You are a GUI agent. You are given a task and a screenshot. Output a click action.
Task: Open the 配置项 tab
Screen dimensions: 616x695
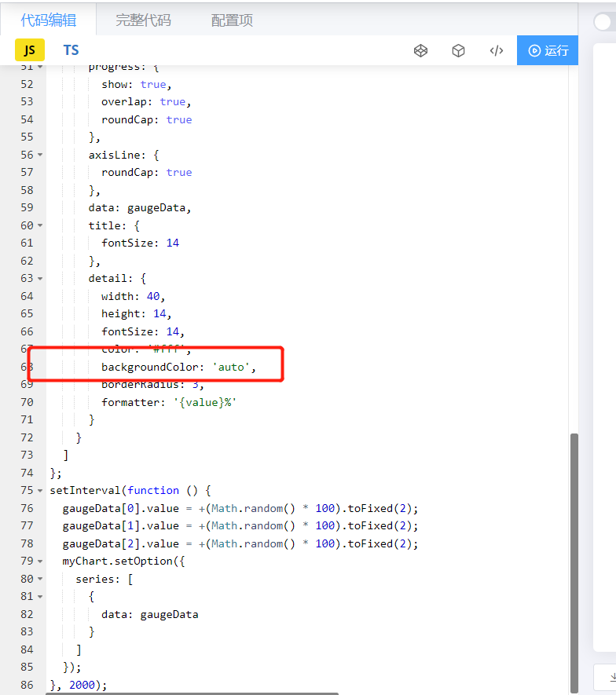[x=232, y=20]
